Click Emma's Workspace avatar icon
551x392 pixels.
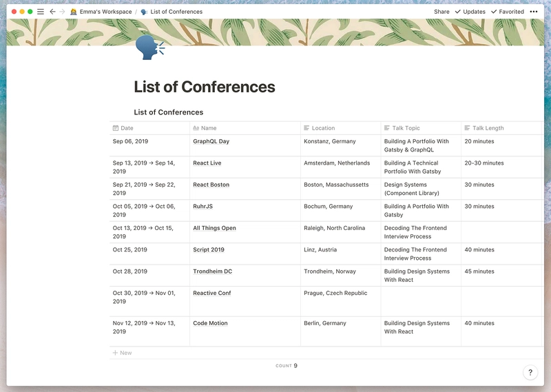tap(74, 12)
